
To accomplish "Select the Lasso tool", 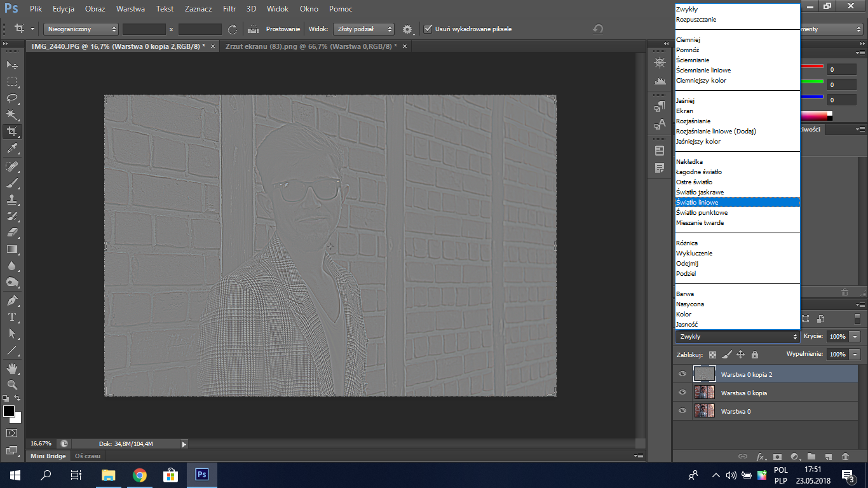I will tap(12, 98).
